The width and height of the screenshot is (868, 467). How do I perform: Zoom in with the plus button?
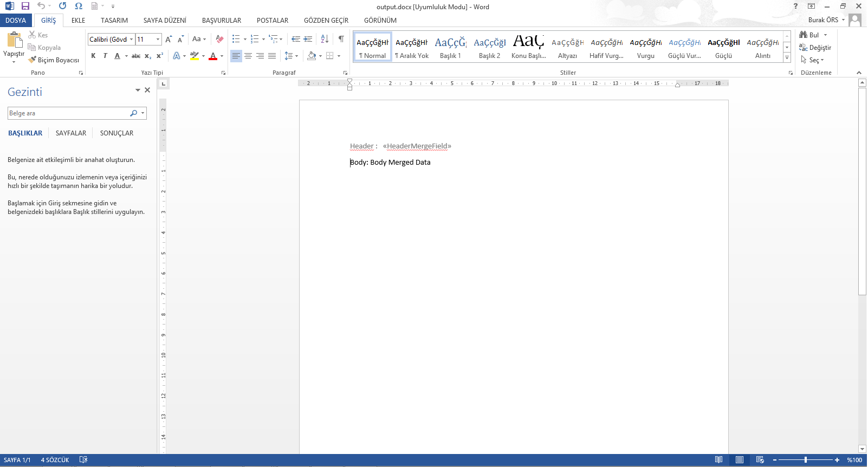pos(837,460)
